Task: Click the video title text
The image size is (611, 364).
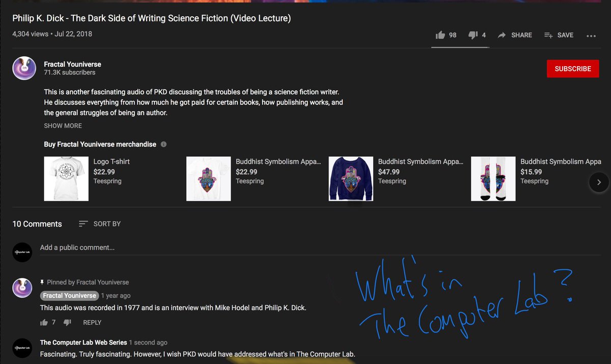Action: click(152, 18)
